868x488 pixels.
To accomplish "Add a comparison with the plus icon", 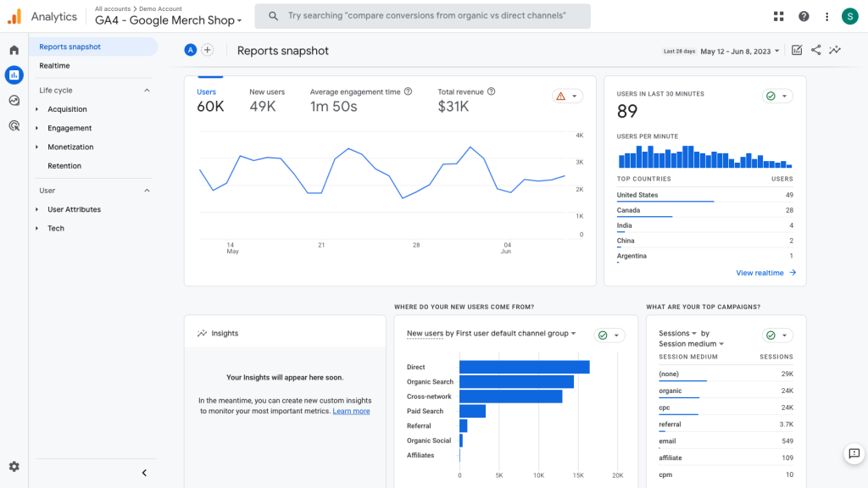I will 208,50.
